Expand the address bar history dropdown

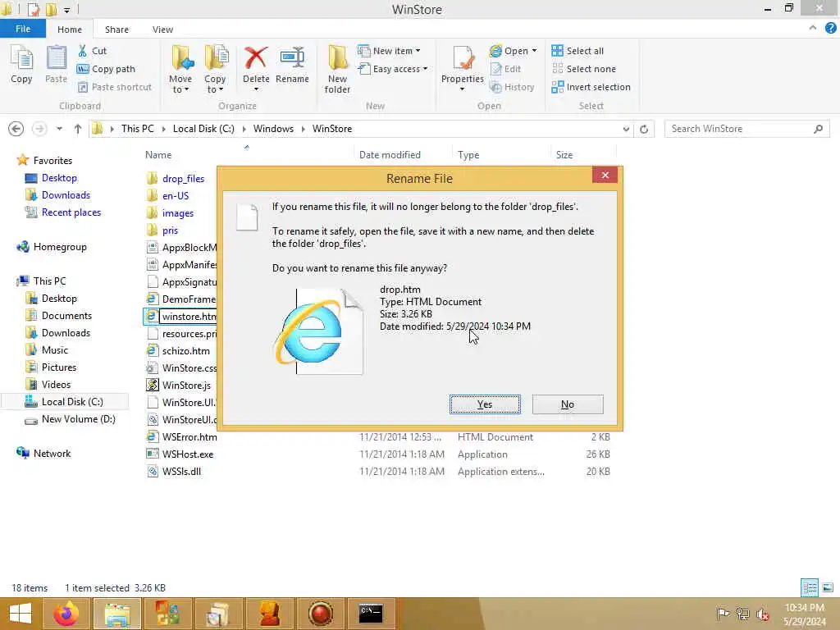[x=626, y=129]
